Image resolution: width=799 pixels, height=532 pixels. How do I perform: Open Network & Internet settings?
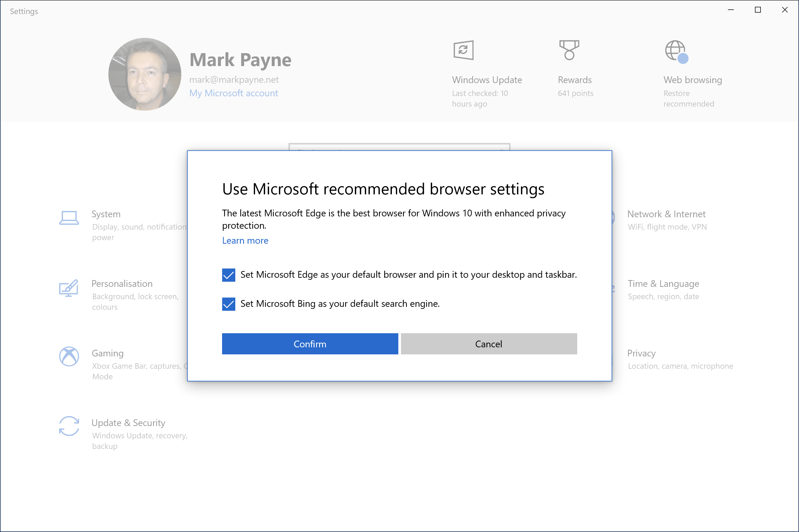coord(666,214)
